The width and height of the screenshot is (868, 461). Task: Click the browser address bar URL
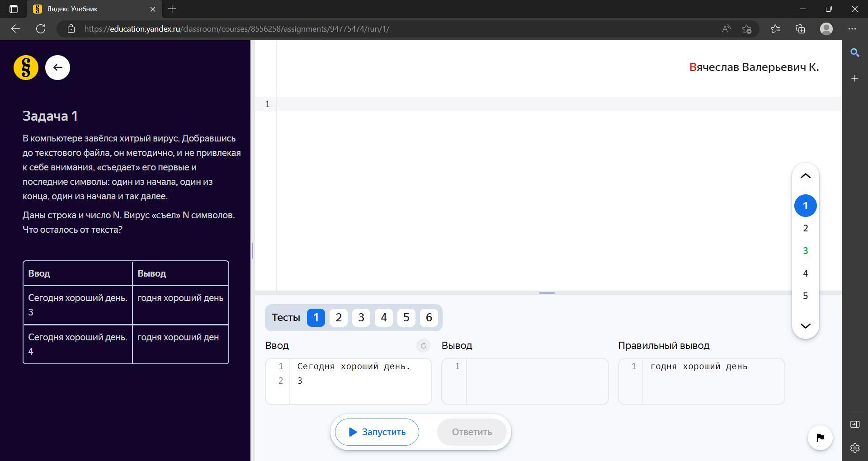coord(236,29)
